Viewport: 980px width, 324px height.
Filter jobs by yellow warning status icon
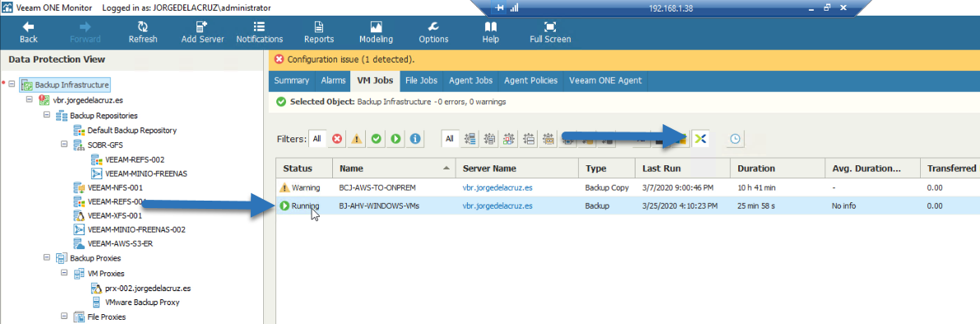pos(356,139)
